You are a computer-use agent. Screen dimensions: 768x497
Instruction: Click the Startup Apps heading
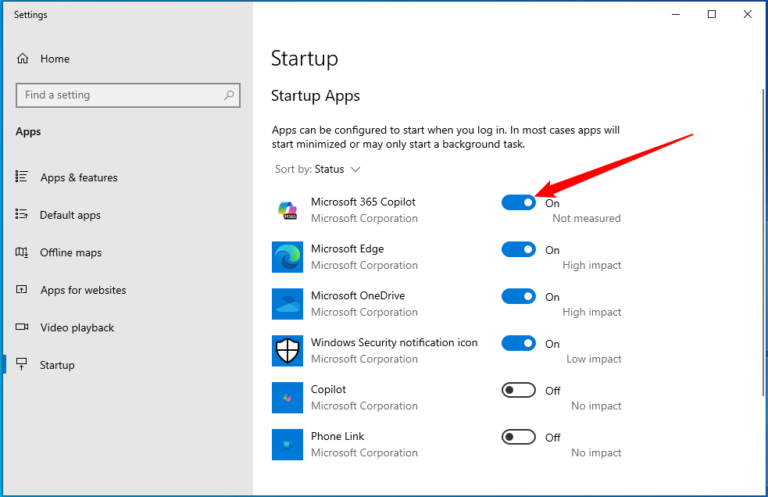[x=315, y=95]
